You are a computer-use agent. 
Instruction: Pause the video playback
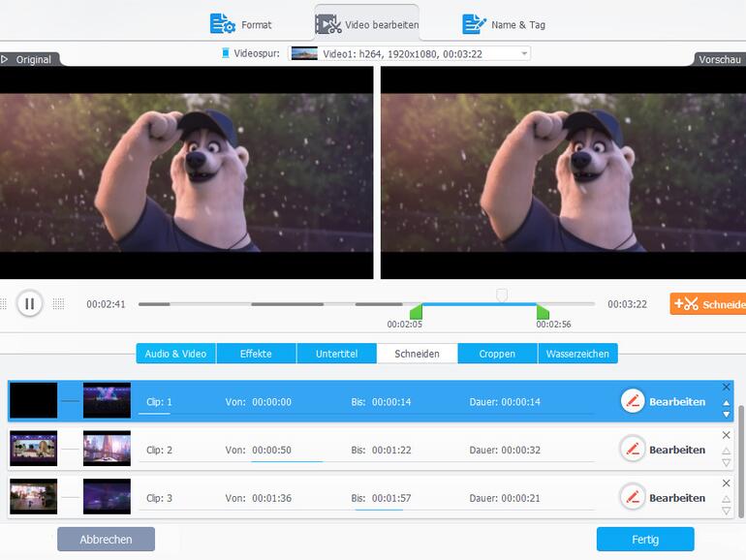pos(29,303)
